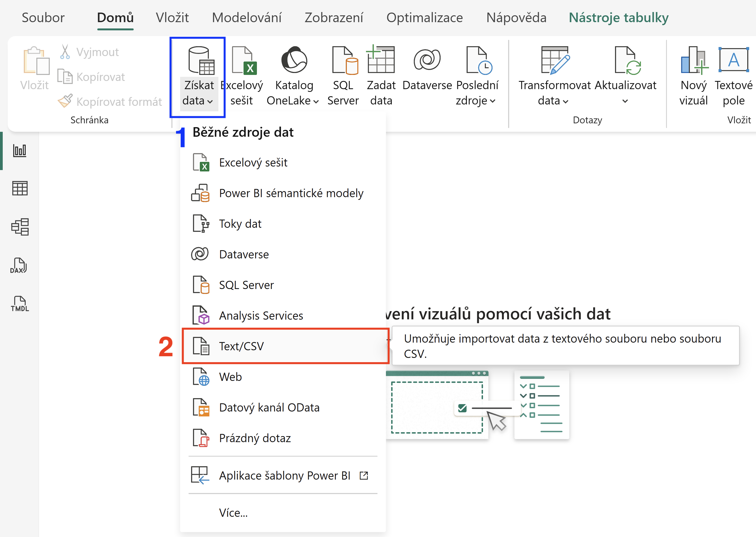Switch to the Modelování ribbon tab
This screenshot has height=537, width=756.
pyautogui.click(x=247, y=17)
